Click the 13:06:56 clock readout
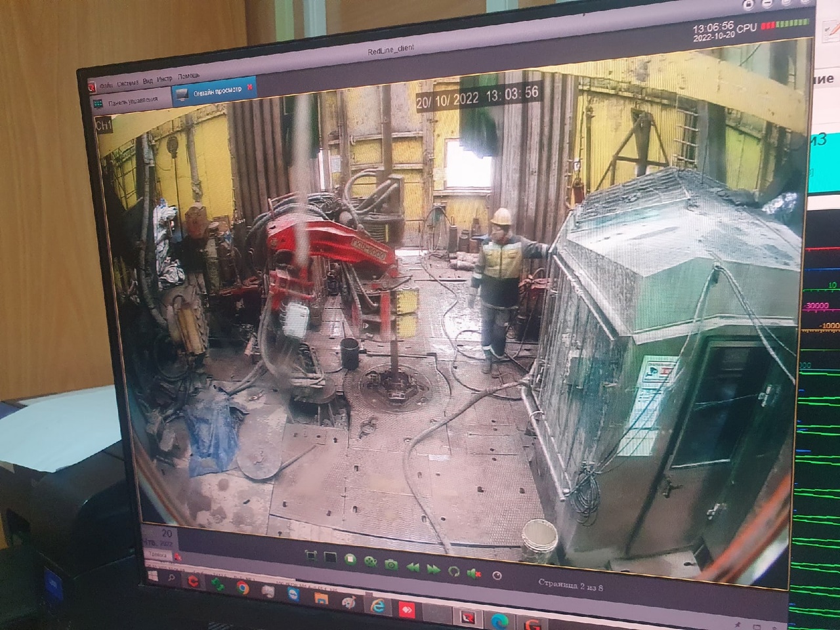 [x=713, y=26]
